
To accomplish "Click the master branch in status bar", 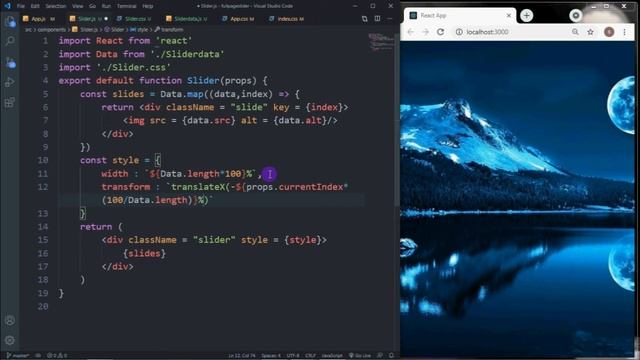I will pyautogui.click(x=18, y=356).
